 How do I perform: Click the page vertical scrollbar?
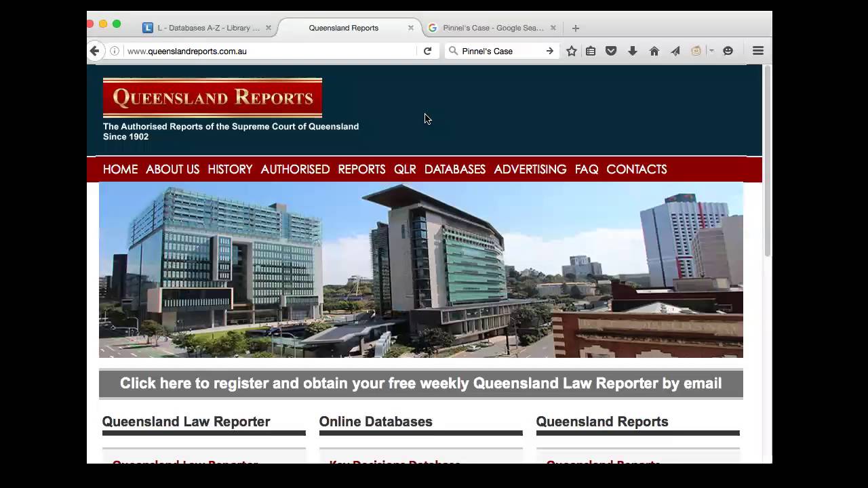tap(768, 161)
